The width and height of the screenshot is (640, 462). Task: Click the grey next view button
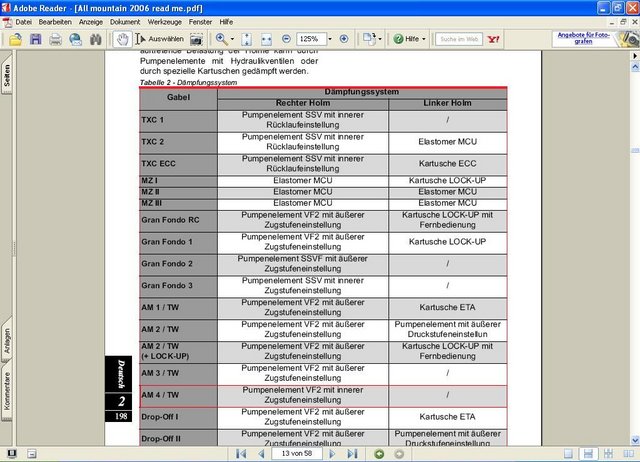pos(399,454)
